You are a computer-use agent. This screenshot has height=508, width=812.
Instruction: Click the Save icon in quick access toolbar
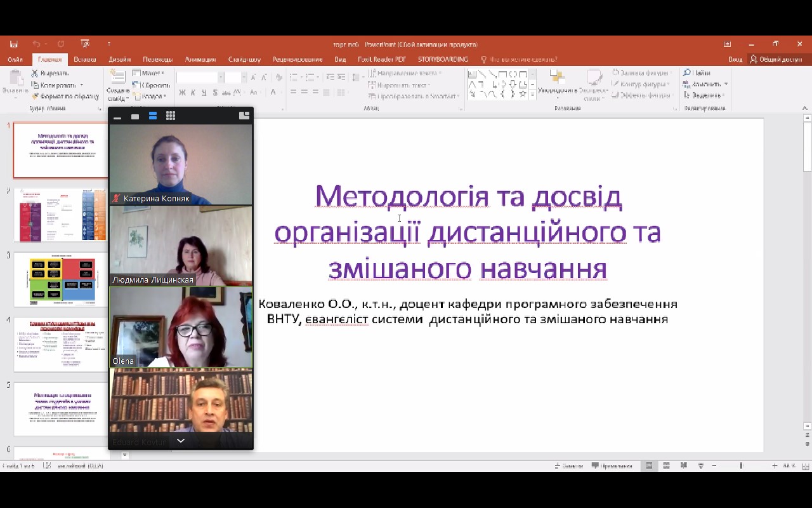coord(13,44)
